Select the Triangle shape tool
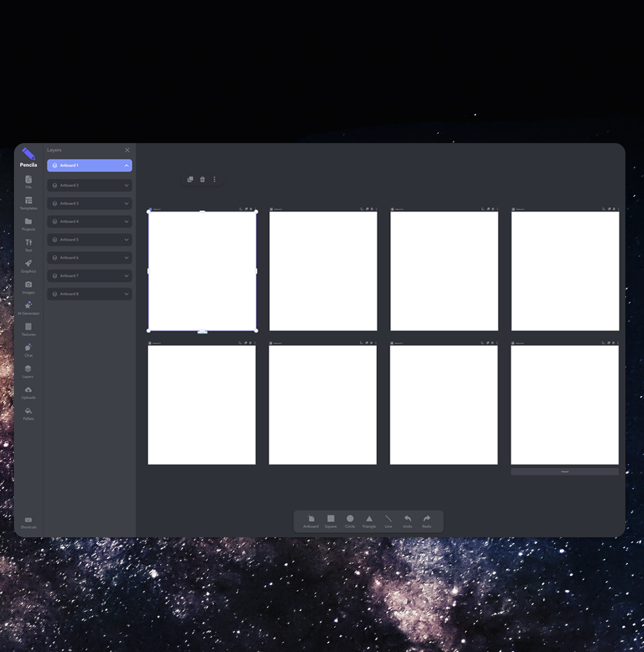 [x=369, y=521]
